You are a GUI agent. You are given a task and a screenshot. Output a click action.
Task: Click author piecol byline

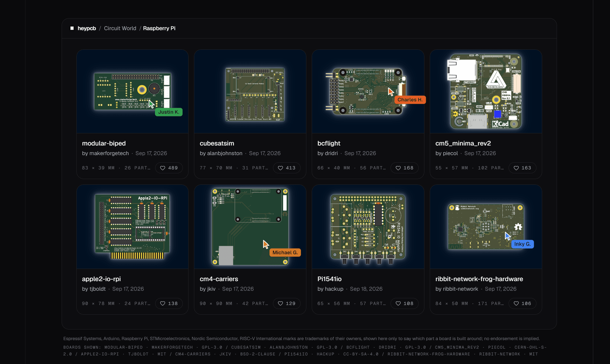(446, 153)
